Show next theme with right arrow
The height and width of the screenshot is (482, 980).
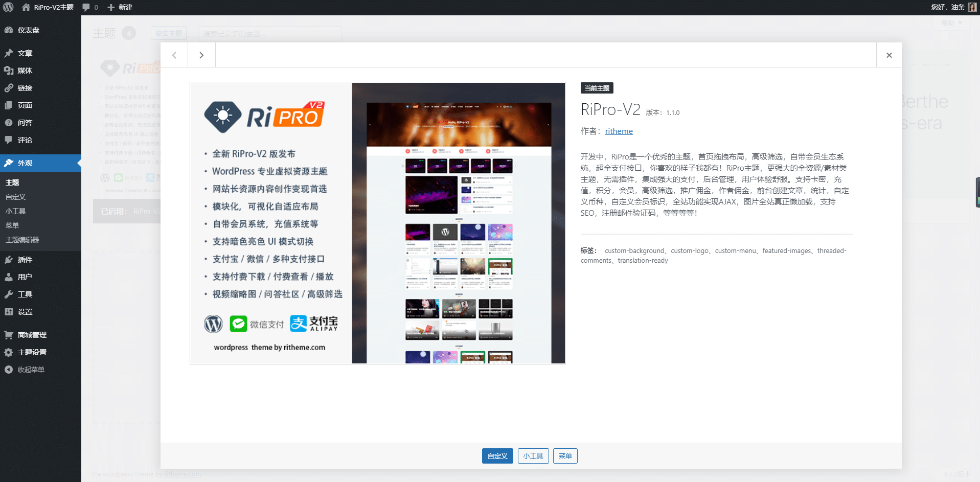click(x=201, y=55)
